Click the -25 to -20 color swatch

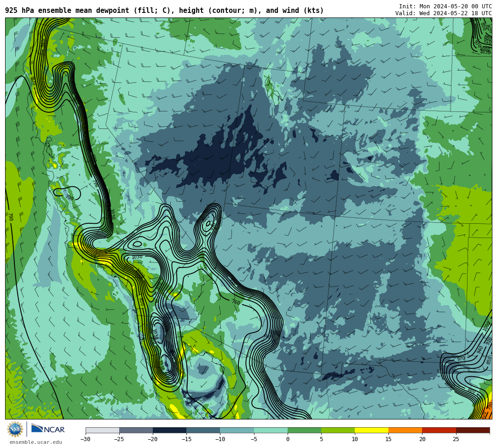[x=136, y=430]
